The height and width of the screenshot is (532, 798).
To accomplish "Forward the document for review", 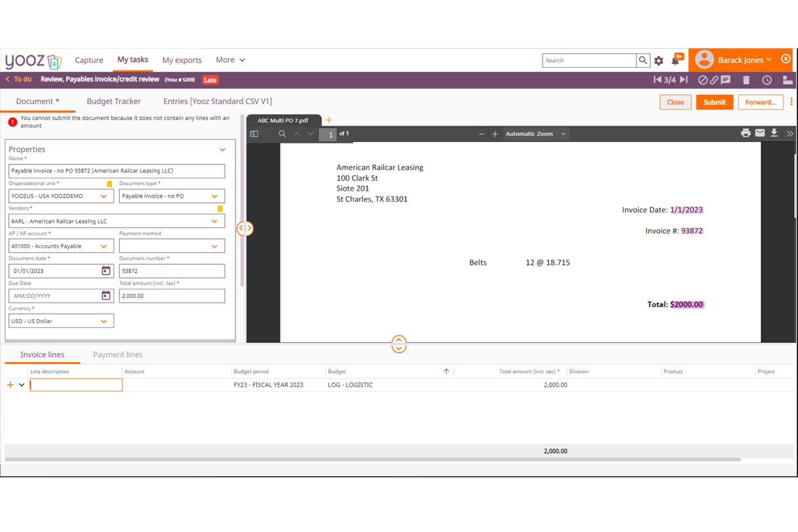I will [760, 102].
